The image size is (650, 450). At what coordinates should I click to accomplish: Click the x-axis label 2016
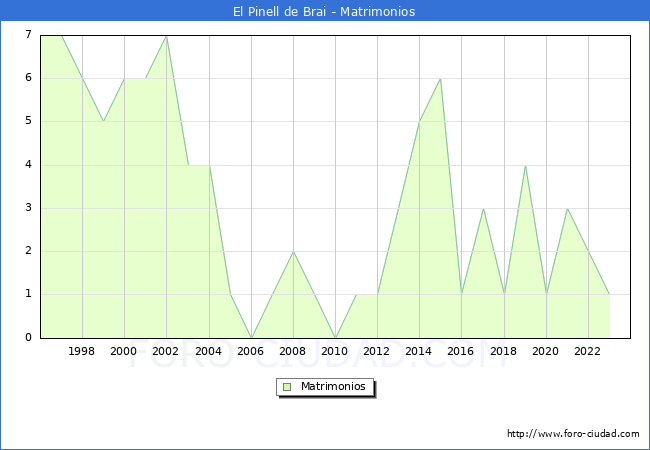pyautogui.click(x=461, y=351)
